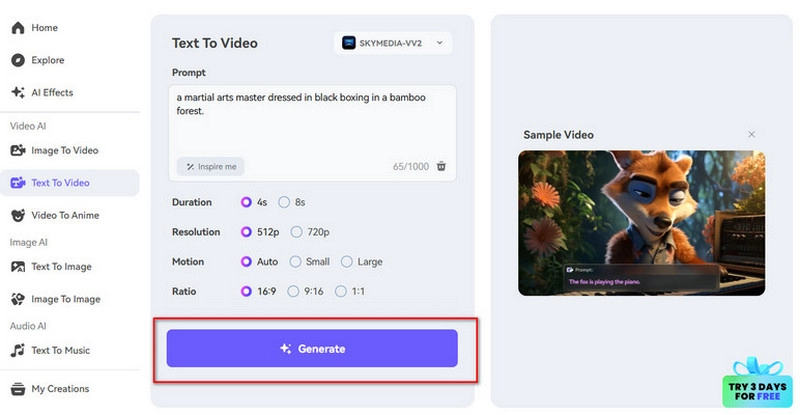Open the My Creations icon
Image resolution: width=800 pixels, height=415 pixels.
click(17, 389)
